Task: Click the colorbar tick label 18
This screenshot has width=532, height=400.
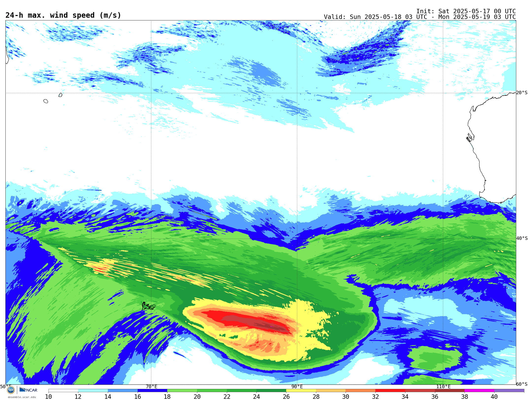Action: point(167,397)
